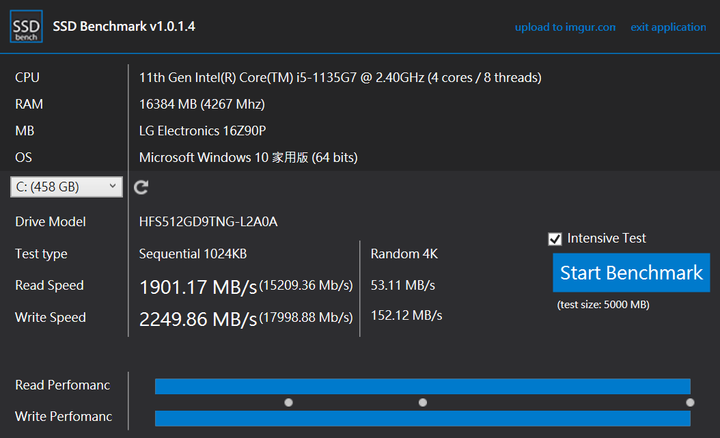The height and width of the screenshot is (438, 720).
Task: Toggle the Intensive Test checkbox
Action: click(555, 239)
